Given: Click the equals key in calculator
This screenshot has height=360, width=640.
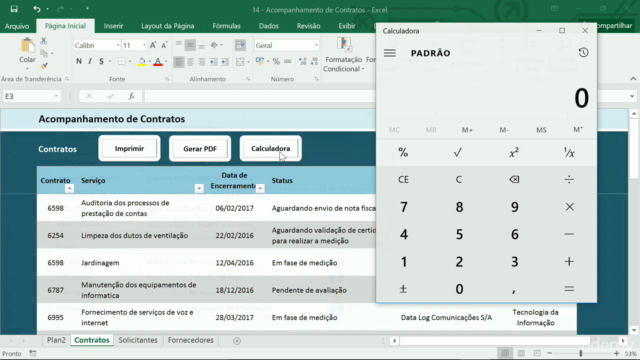Looking at the screenshot, I should click(x=569, y=289).
